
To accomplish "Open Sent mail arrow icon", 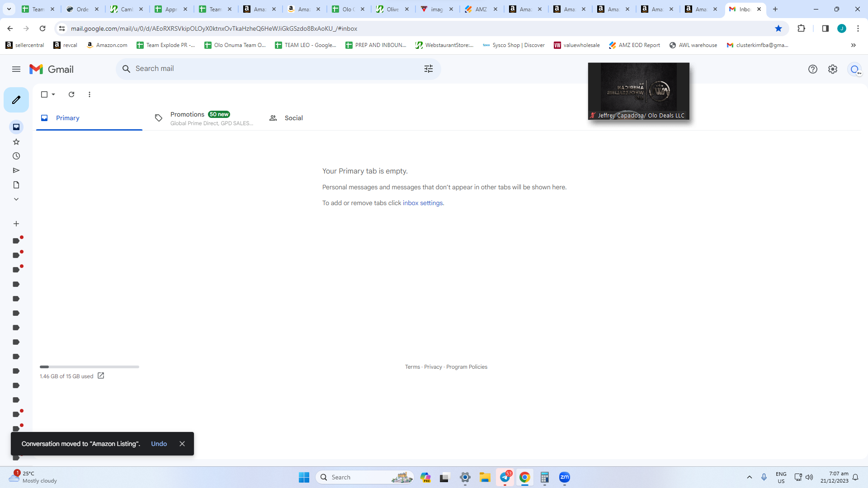I will pyautogui.click(x=16, y=170).
